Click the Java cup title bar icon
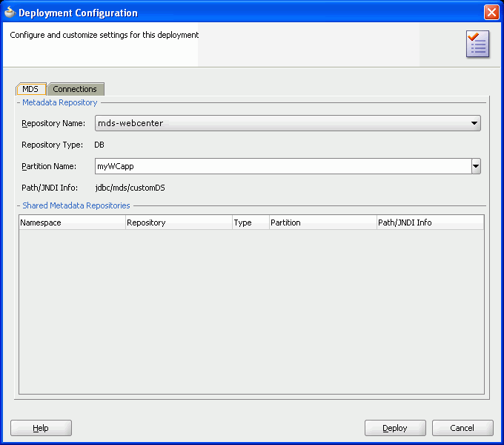504x445 pixels. (10, 12)
